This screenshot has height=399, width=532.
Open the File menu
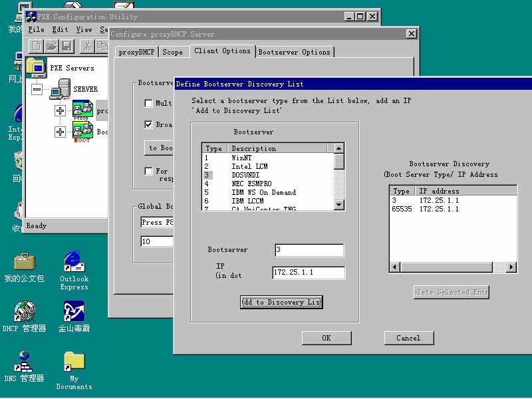(x=36, y=30)
